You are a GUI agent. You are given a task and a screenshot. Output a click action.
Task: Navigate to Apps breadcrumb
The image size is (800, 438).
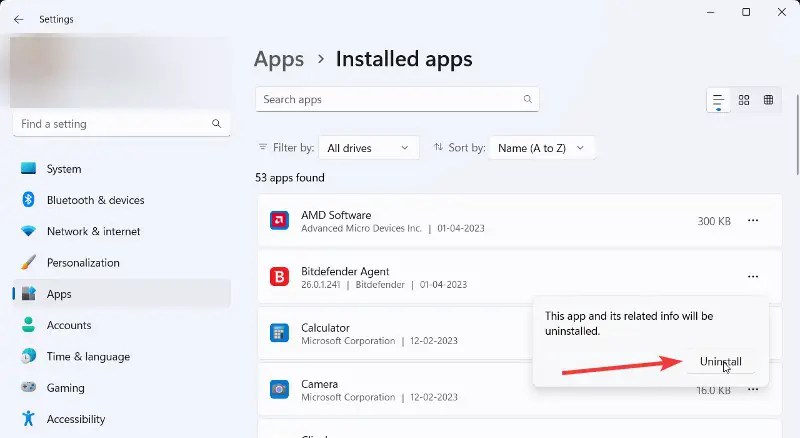coord(279,59)
